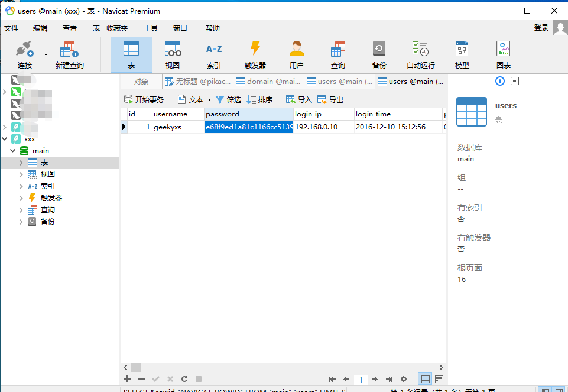Expand the 备份 backup tree node

point(21,222)
